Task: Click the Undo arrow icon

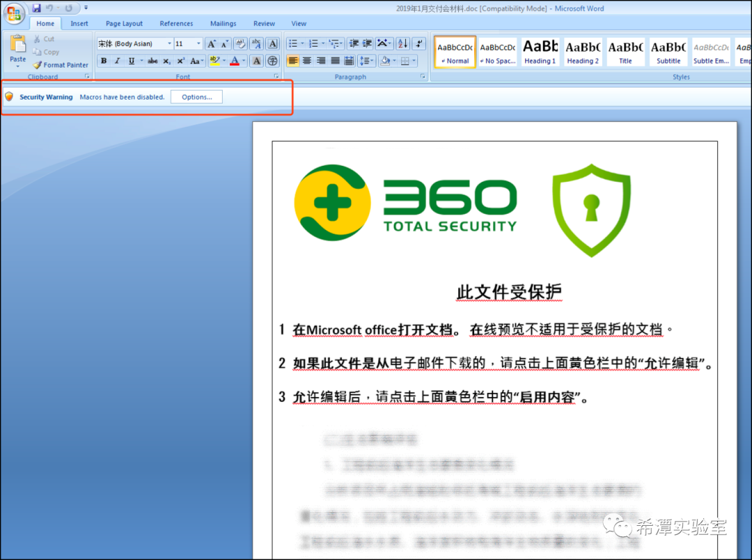Action: click(x=49, y=8)
